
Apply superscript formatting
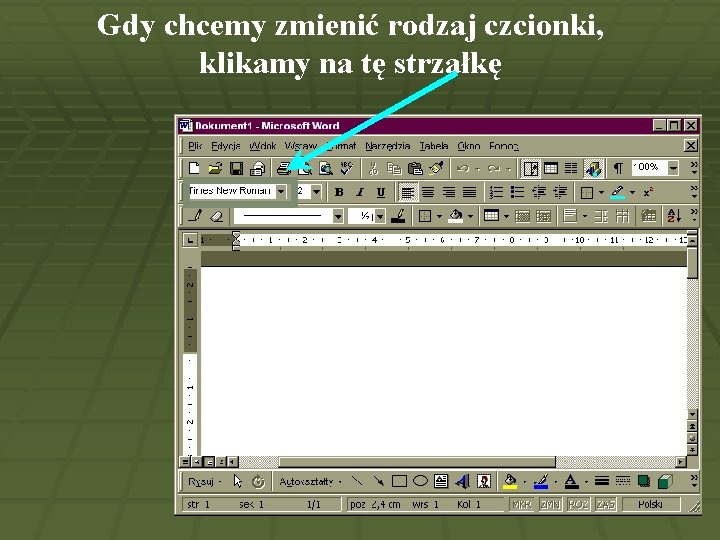[648, 192]
